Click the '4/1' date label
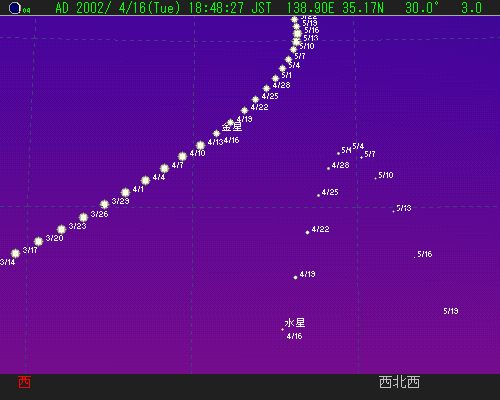 (x=138, y=189)
